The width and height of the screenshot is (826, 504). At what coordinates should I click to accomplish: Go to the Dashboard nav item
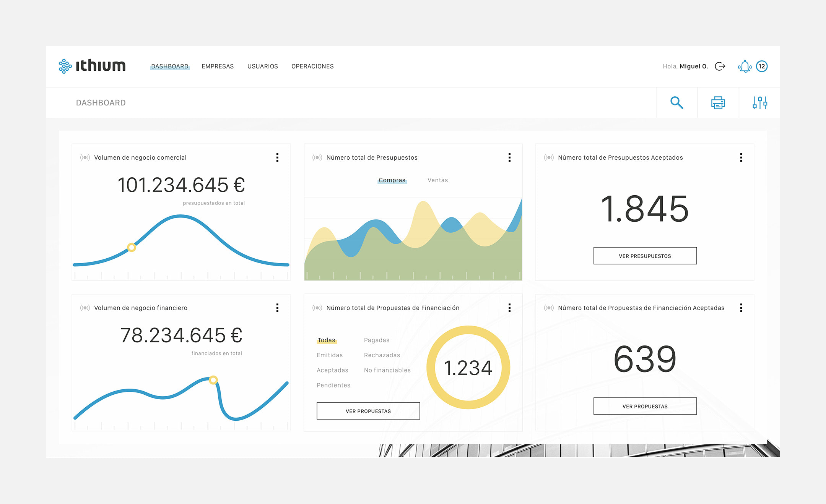coord(170,66)
